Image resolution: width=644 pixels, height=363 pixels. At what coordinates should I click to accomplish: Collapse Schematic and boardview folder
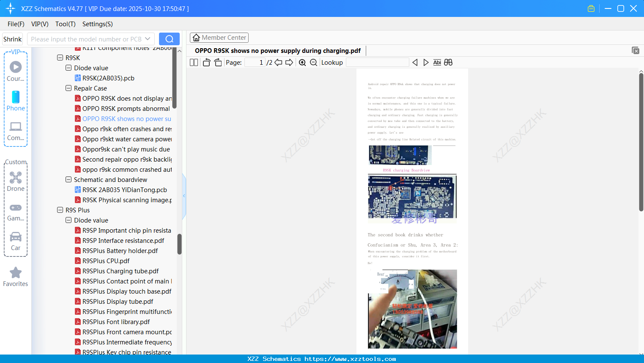point(69,179)
